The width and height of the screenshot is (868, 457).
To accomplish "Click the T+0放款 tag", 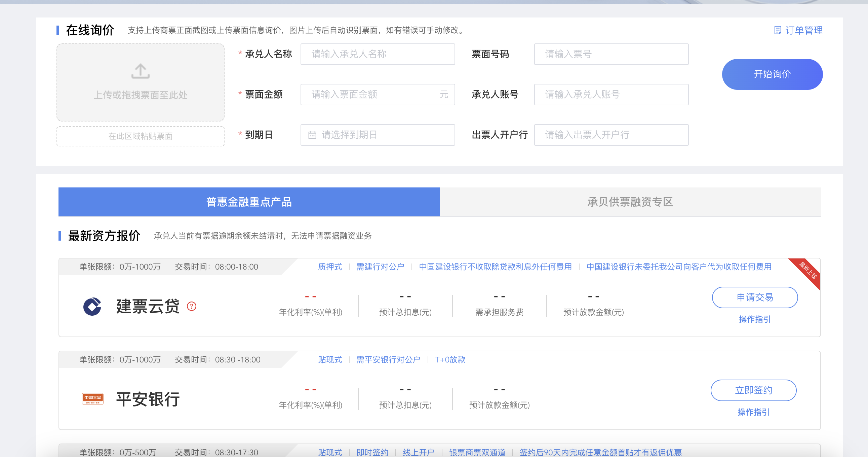I will point(450,359).
